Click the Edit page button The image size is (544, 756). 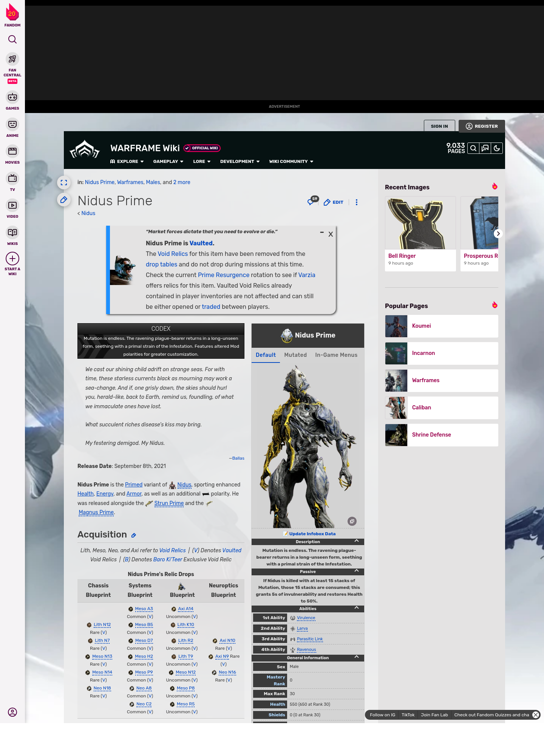[x=334, y=202]
